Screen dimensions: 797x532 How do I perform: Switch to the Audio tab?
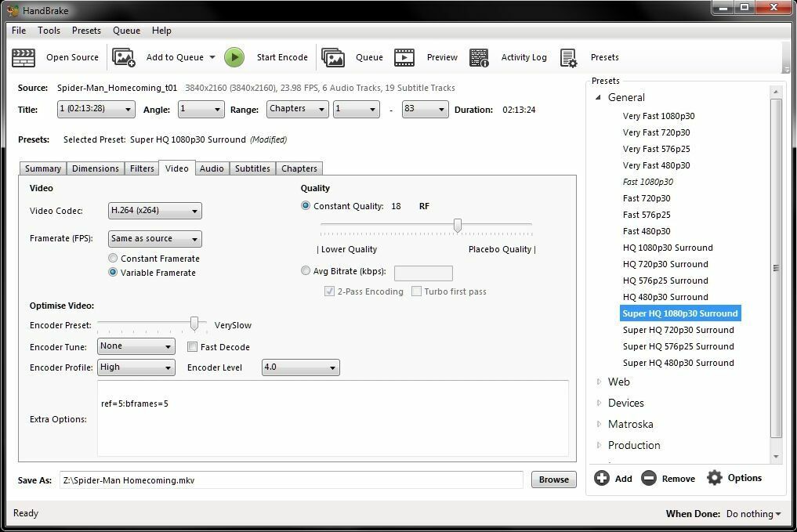(x=212, y=168)
